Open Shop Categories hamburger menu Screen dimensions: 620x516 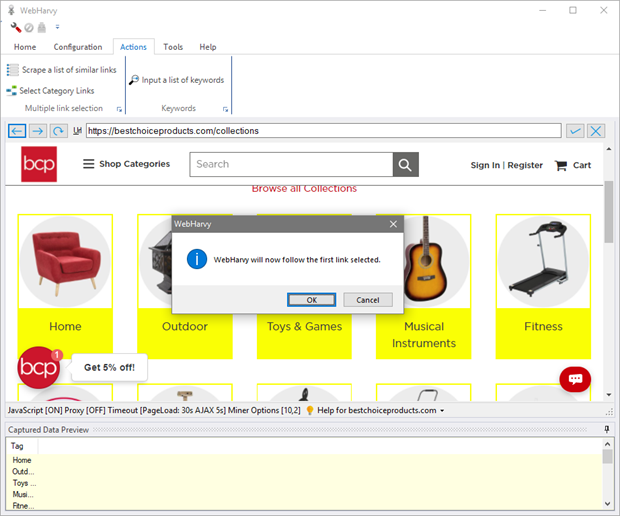[89, 164]
